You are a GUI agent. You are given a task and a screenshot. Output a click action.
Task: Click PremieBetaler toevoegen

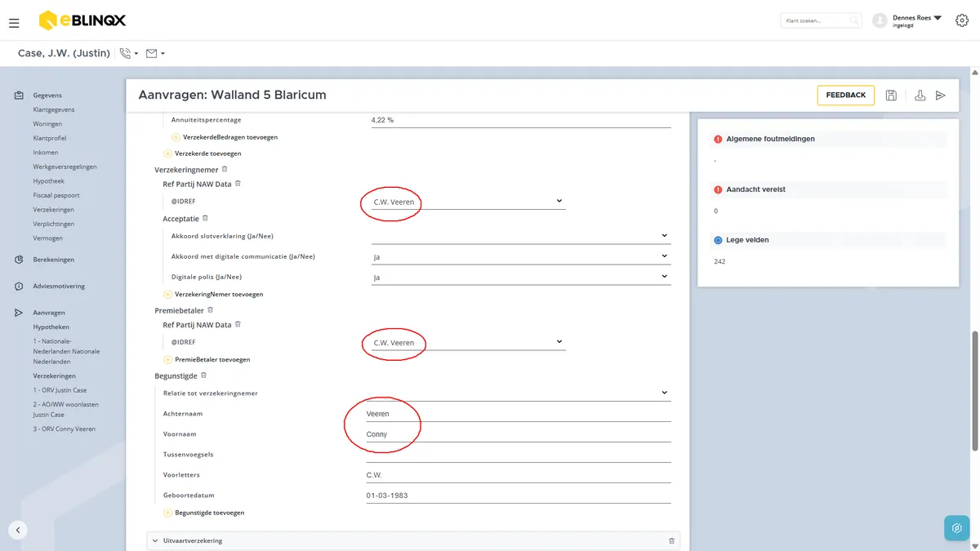(x=212, y=359)
